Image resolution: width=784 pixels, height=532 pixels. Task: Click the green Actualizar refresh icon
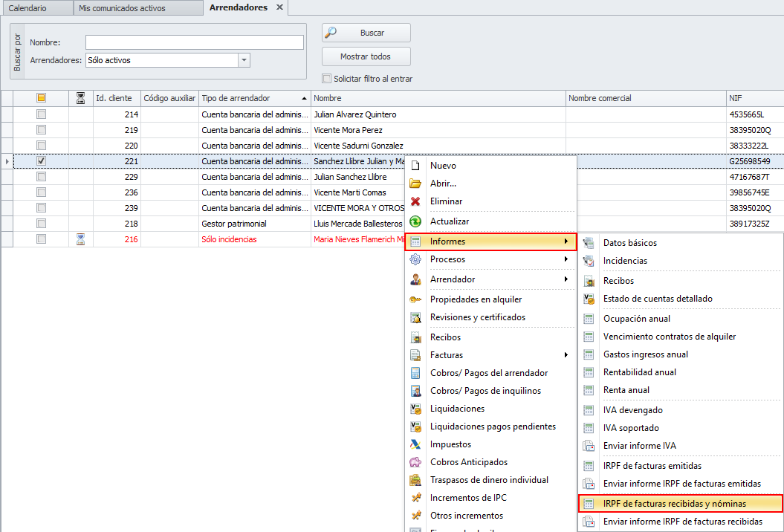415,221
